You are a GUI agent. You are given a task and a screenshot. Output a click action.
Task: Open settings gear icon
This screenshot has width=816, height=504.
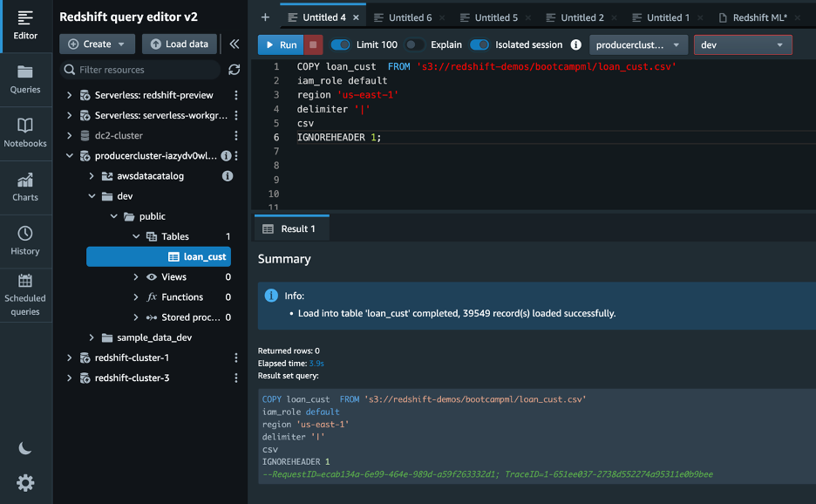[x=25, y=482]
